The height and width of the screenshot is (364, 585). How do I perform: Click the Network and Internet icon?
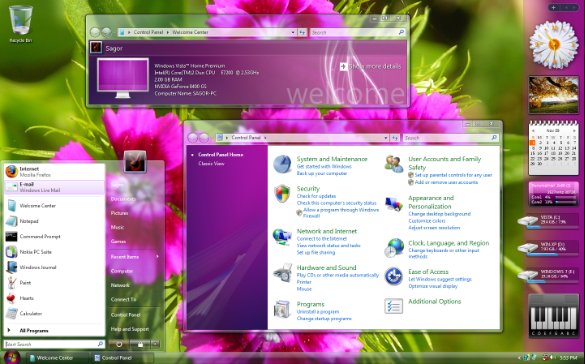(282, 236)
